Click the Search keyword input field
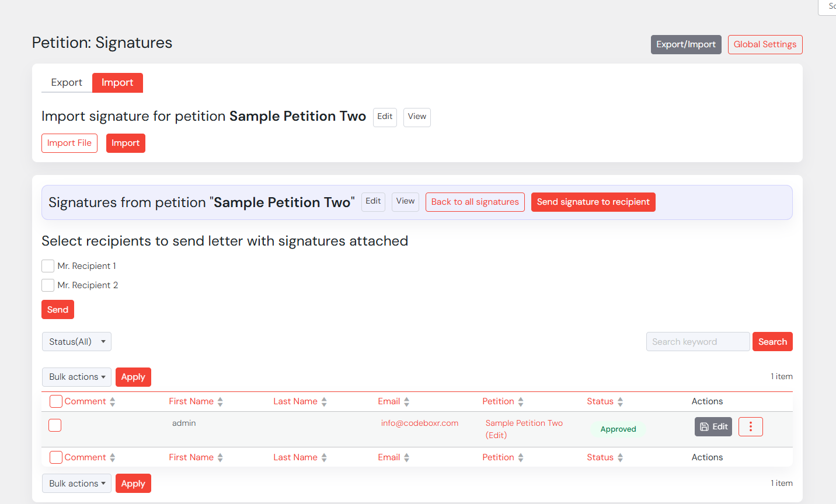 point(698,342)
